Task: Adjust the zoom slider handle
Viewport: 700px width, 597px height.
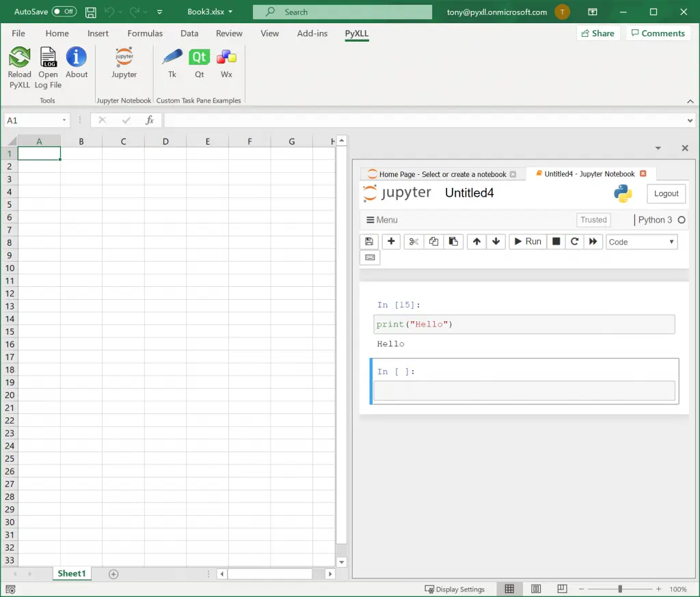Action: click(x=620, y=589)
